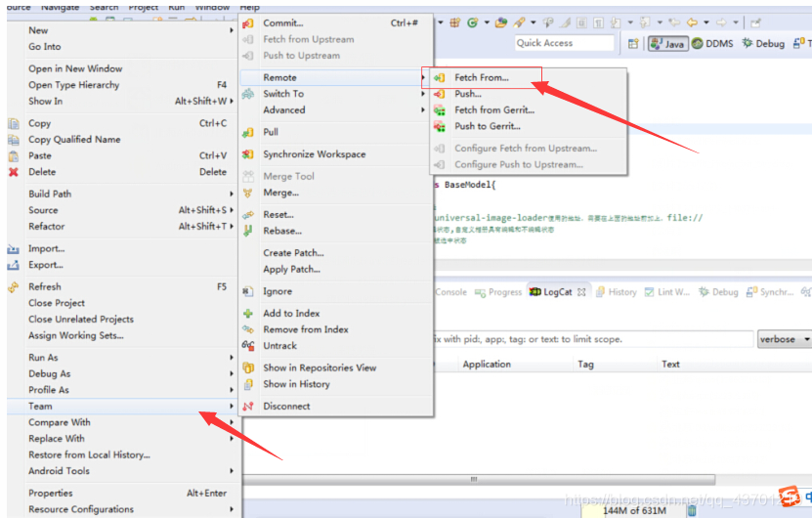Click the heap status 144M of 631M

(x=634, y=511)
